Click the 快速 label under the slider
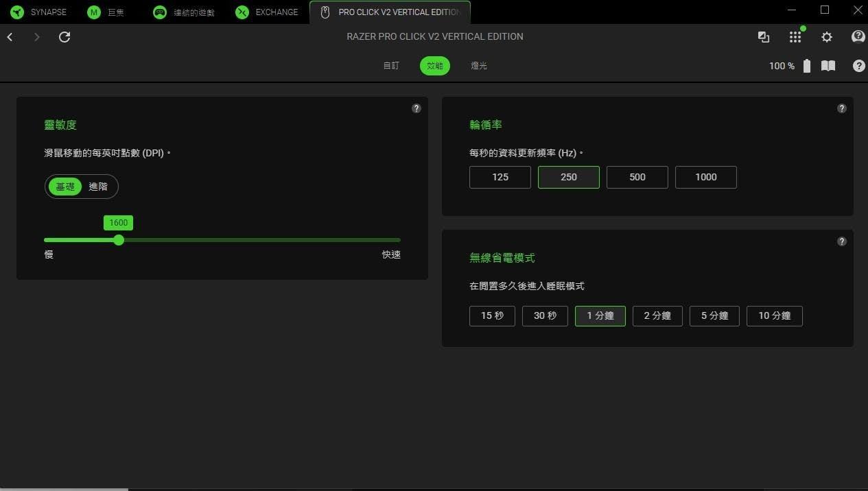Viewport: 868px width, 491px height. (391, 254)
